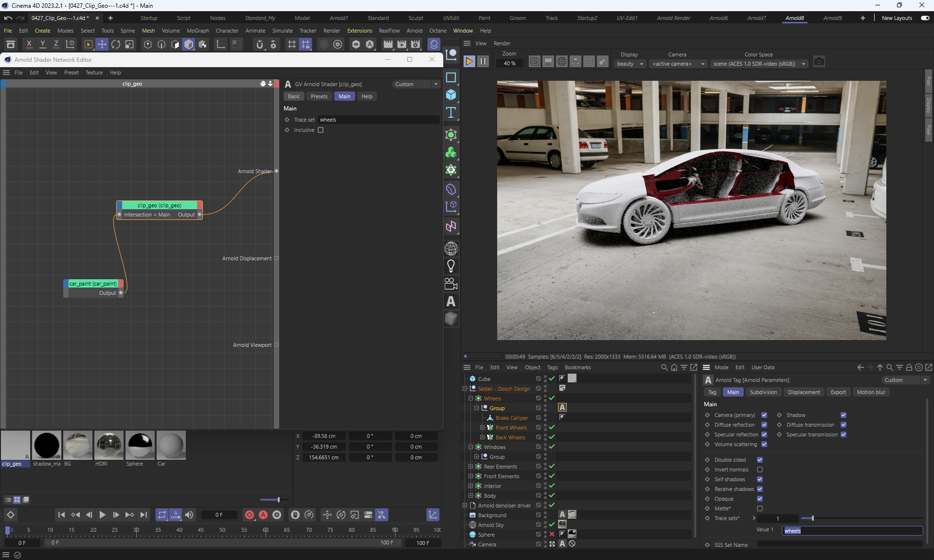The image size is (934, 560).
Task: Click the Motion blur tab button
Action: (871, 392)
